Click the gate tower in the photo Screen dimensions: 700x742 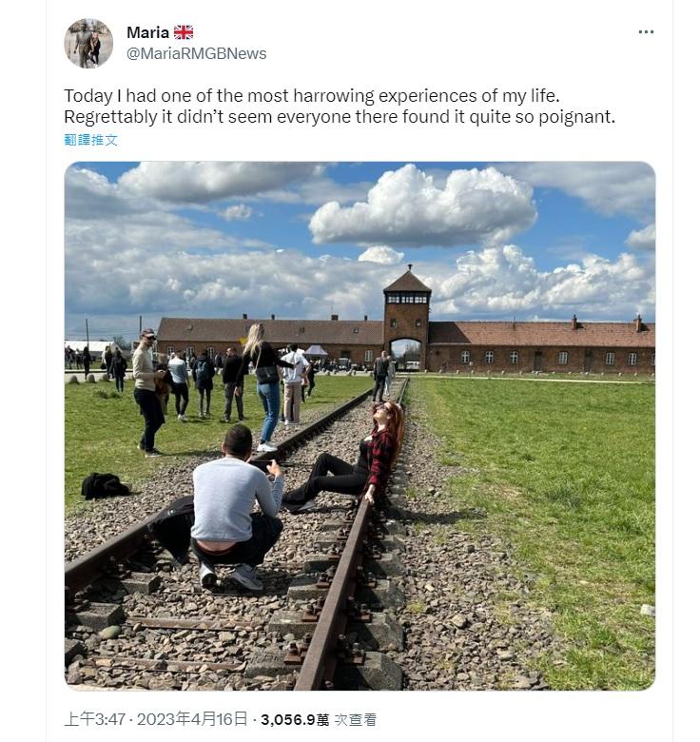[x=407, y=318]
